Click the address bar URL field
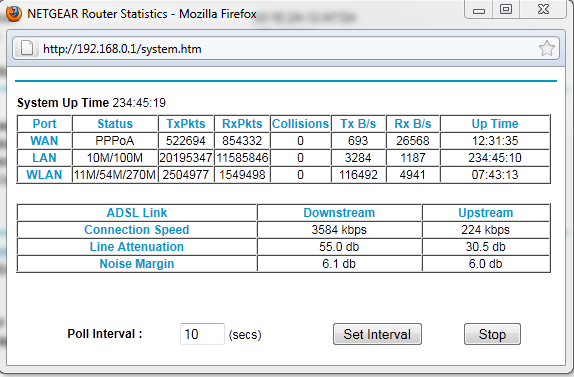Image resolution: width=574 pixels, height=377 pixels. (x=286, y=48)
